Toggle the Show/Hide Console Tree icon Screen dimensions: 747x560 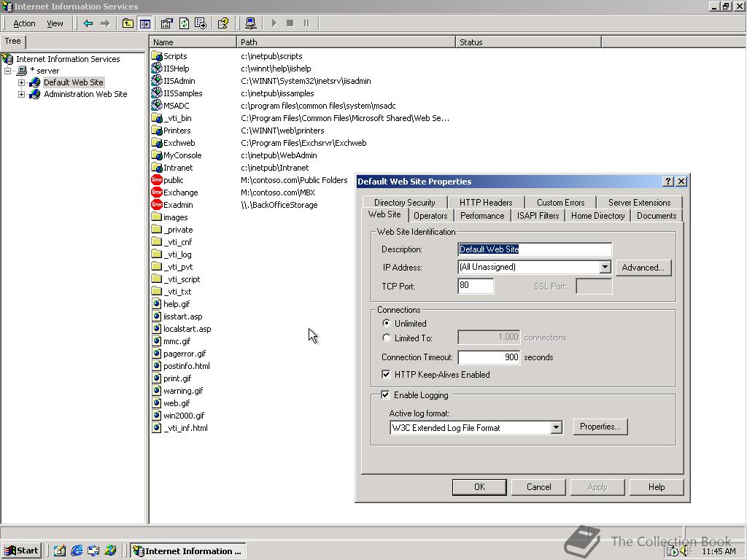[145, 23]
